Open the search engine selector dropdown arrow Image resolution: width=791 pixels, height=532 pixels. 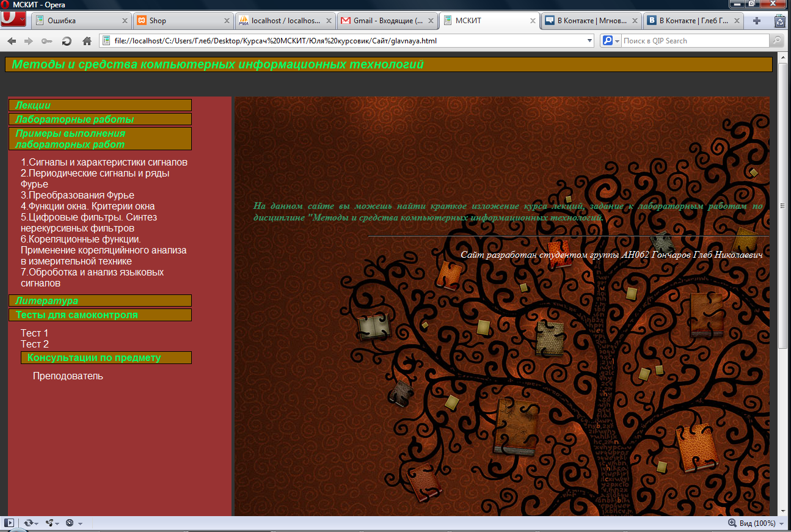click(618, 41)
